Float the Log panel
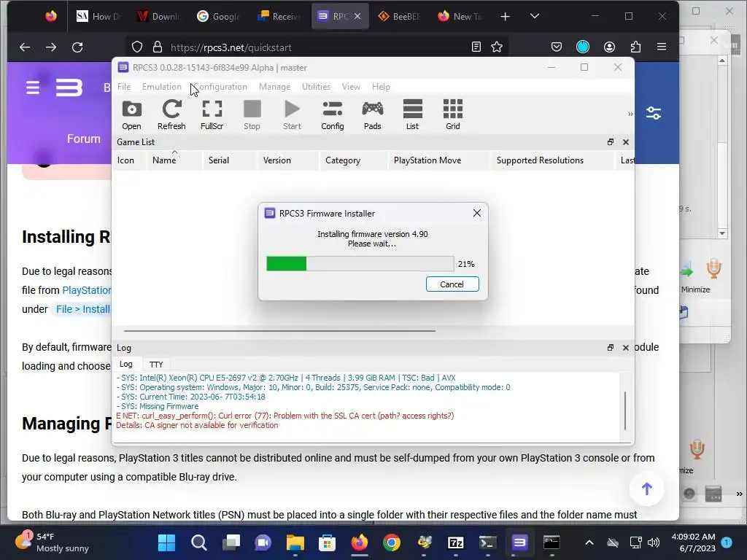 tap(611, 348)
